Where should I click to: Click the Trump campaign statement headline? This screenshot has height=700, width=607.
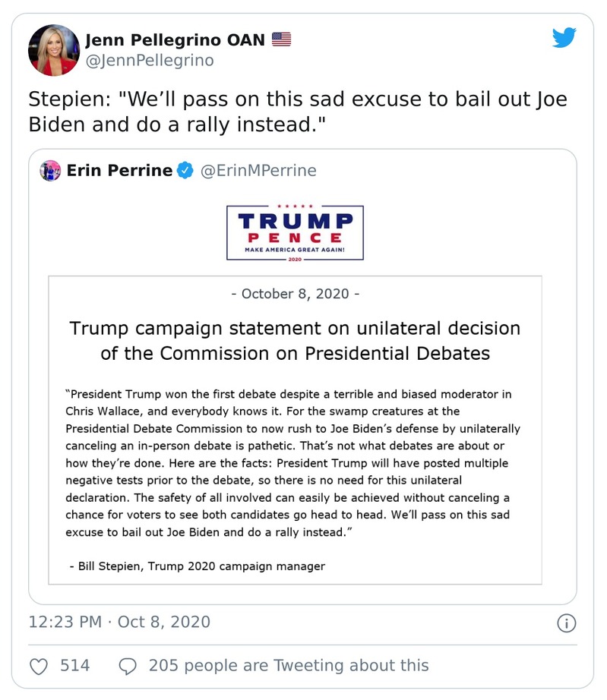click(295, 341)
